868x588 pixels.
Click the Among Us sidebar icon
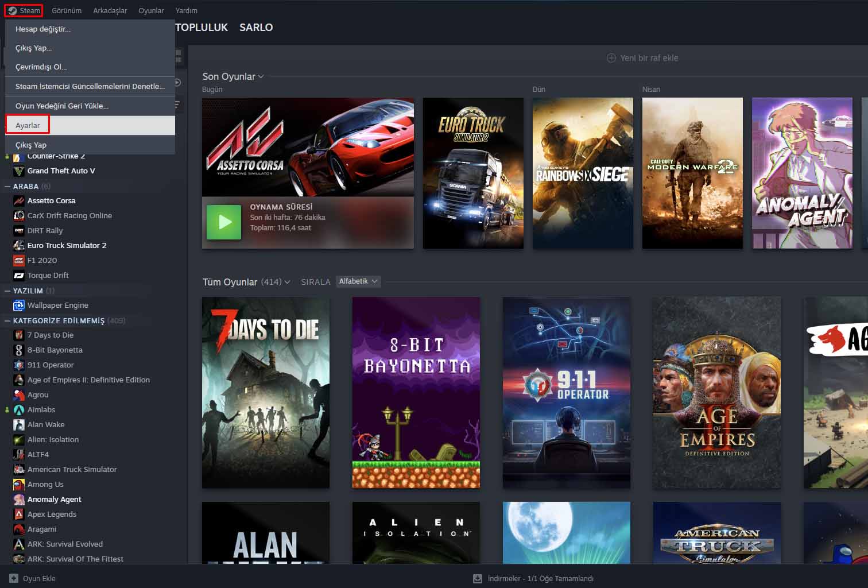(18, 484)
